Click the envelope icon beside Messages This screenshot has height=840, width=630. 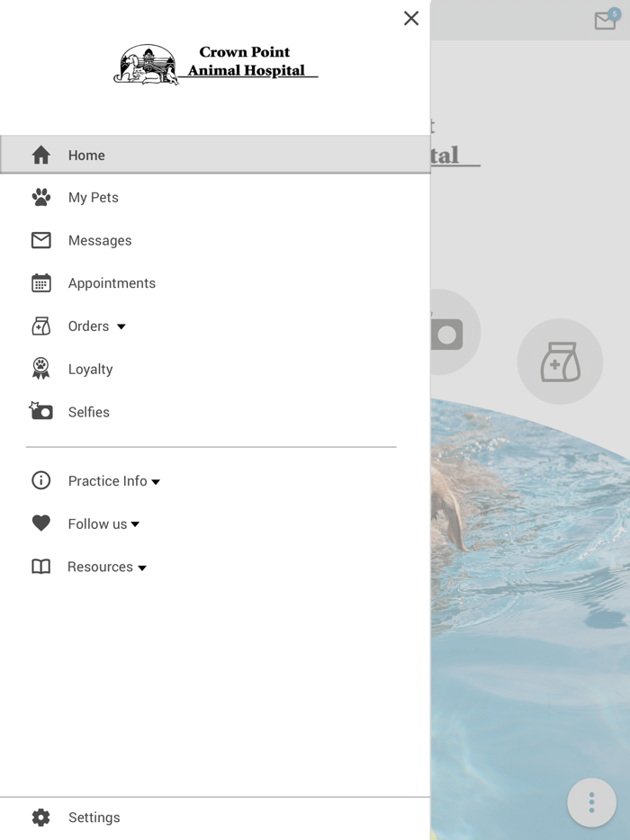click(41, 240)
